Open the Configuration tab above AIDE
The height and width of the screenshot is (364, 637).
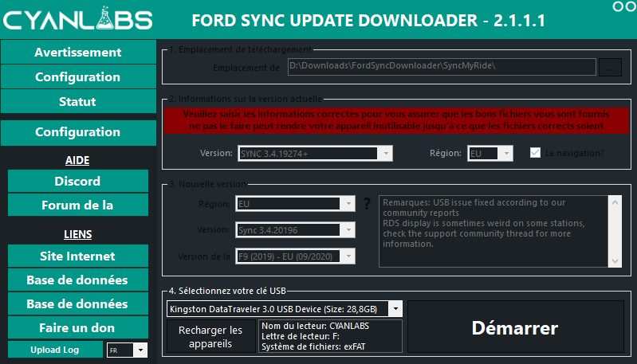pos(78,132)
